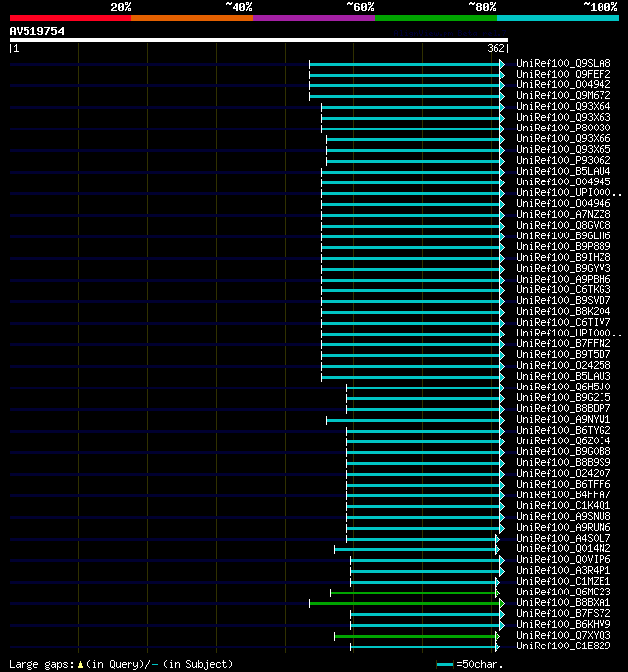Click the green arrowhead on the Q7XYQ3 row
The height and width of the screenshot is (672, 628).
coord(497,636)
